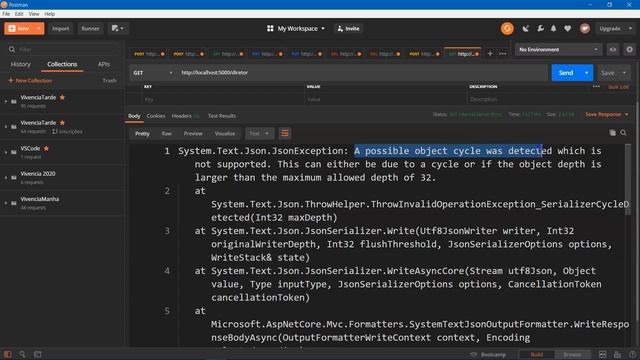Open the user avatar menu
The image size is (640, 360).
tap(585, 29)
